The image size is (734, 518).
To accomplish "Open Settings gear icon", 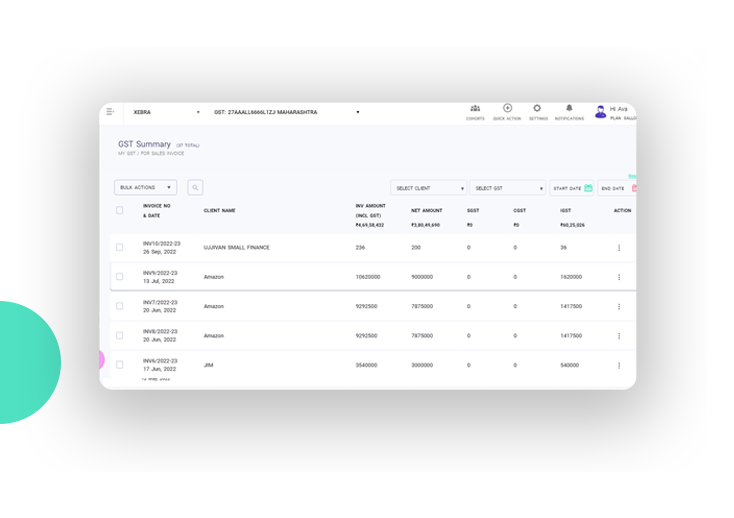I will click(537, 109).
